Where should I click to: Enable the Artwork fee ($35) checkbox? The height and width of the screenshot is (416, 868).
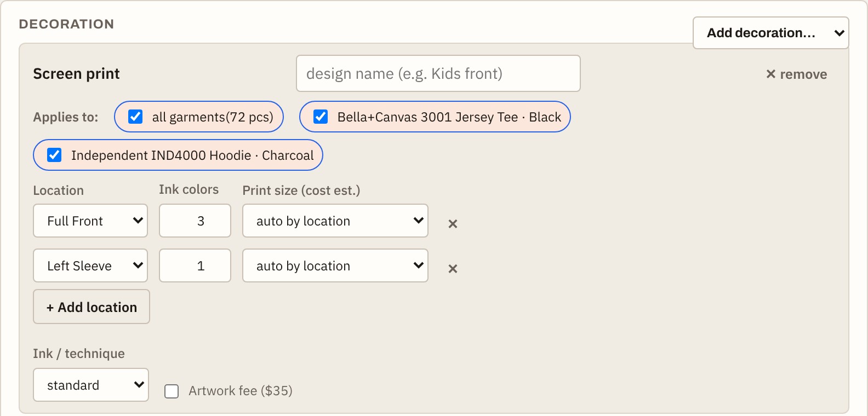pyautogui.click(x=172, y=391)
